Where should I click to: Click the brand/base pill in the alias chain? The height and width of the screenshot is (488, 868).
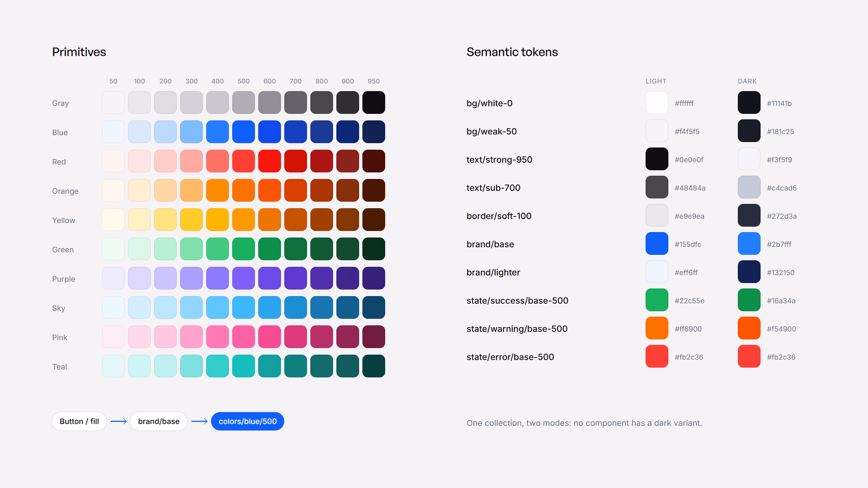click(x=159, y=421)
